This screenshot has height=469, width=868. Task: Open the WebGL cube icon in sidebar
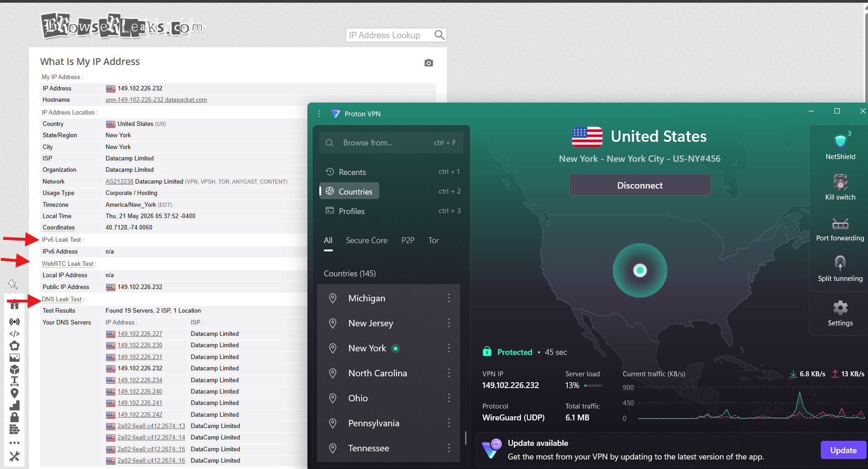pyautogui.click(x=15, y=369)
